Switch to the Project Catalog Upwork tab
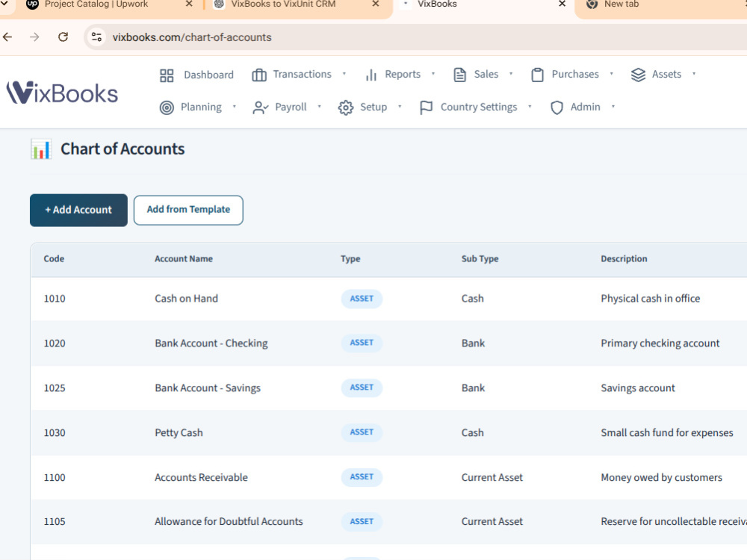This screenshot has width=747, height=560. (x=96, y=4)
